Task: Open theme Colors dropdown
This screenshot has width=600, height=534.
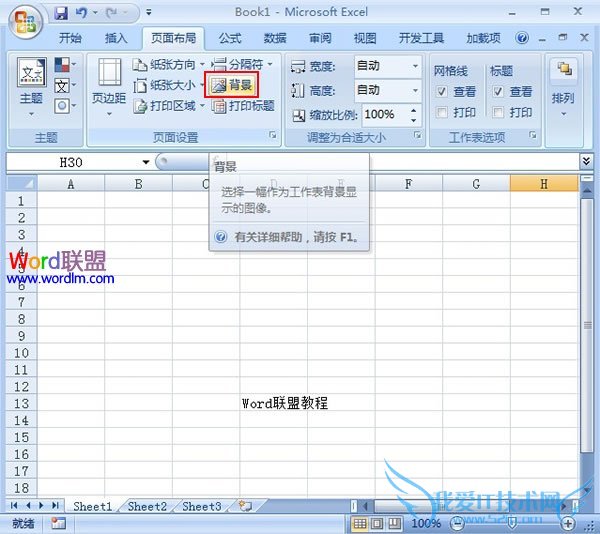Action: [x=64, y=65]
